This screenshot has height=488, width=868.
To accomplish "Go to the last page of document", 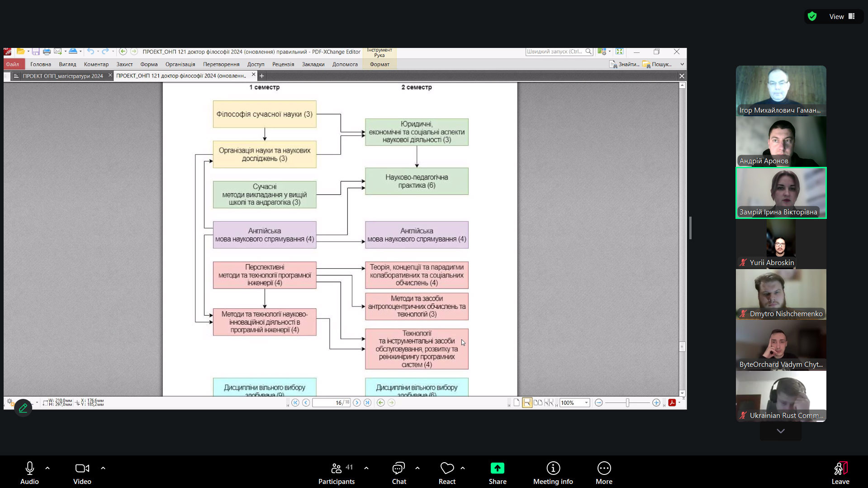I will [x=367, y=403].
